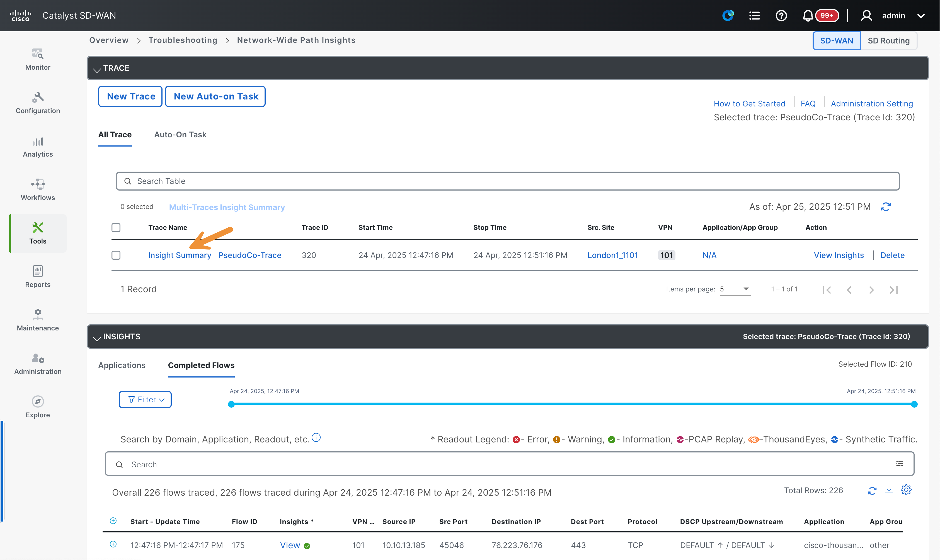Switch to SD Routing mode
Image resolution: width=940 pixels, height=560 pixels.
point(889,41)
